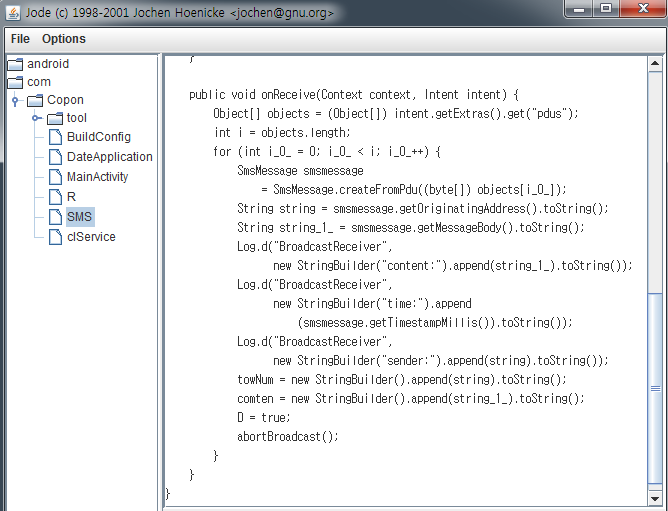Screen dimensions: 668x511
Task: Select the SMS class in tree
Action: click(81, 217)
